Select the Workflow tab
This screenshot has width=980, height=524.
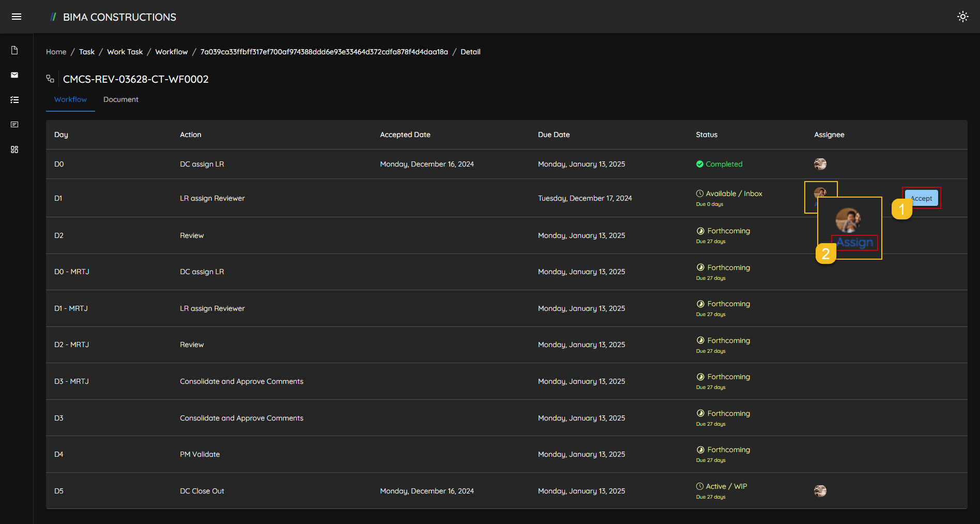(70, 99)
